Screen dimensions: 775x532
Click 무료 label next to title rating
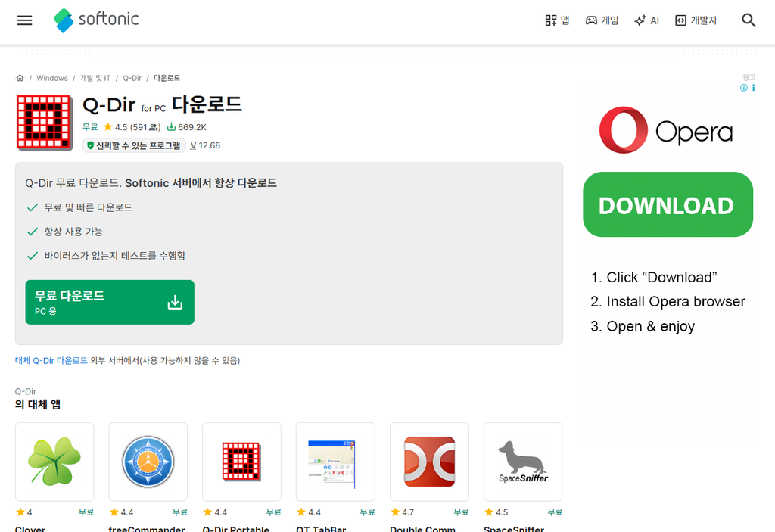90,127
